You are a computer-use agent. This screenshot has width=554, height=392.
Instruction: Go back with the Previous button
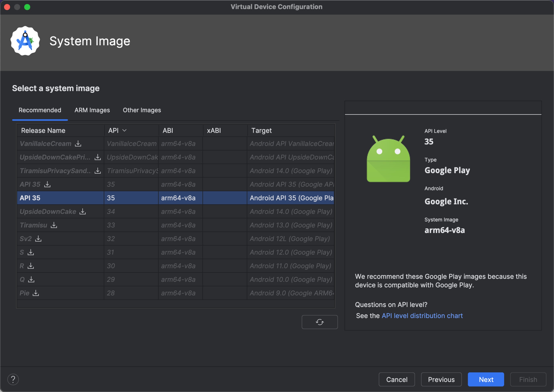pos(441,380)
